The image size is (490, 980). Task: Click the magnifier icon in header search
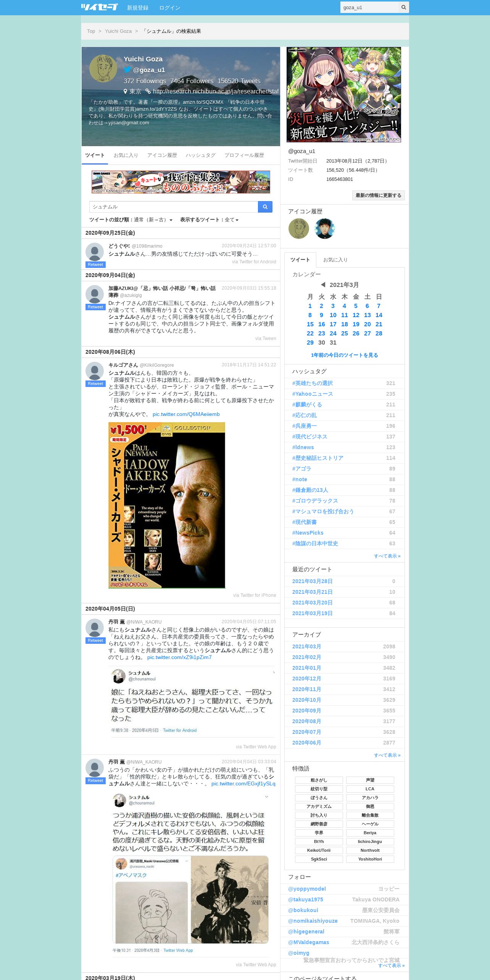(403, 7)
